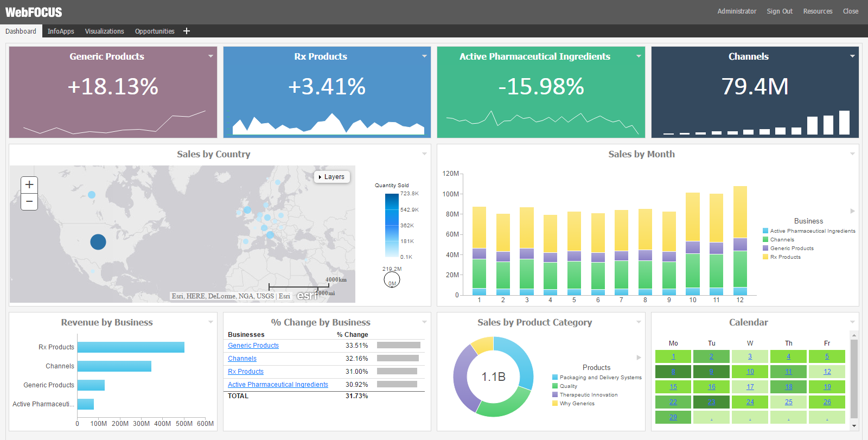Toggle Why Generics in the Products legend
Screen dimensions: 868x440
577,404
